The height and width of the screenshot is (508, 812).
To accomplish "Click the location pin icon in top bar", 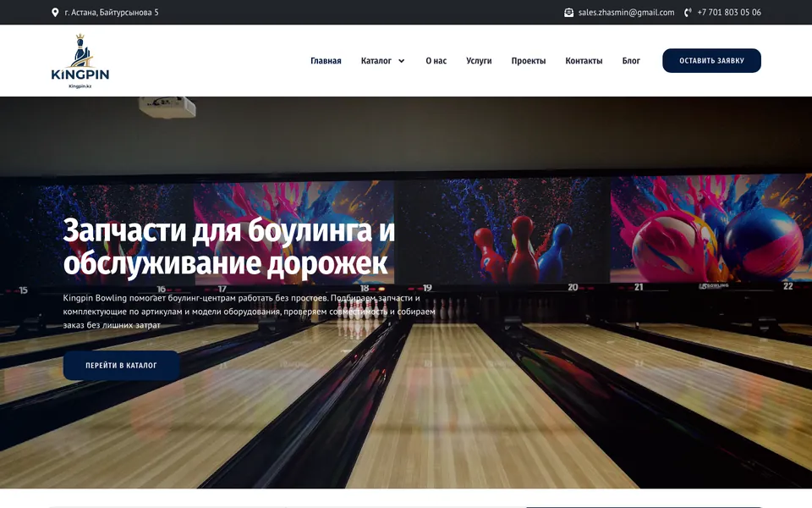I will (55, 12).
